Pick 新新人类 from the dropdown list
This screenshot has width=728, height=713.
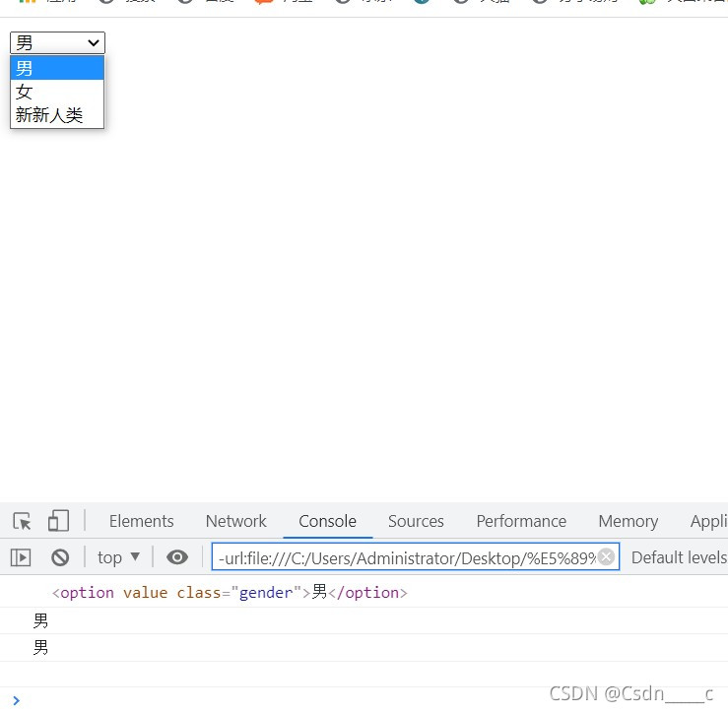(57, 114)
